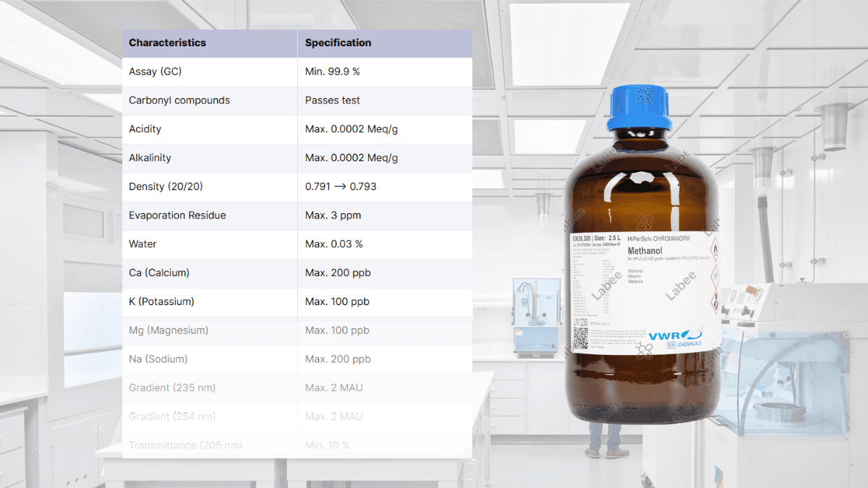Click the "Na (Sodium)" label
This screenshot has height=488, width=868.
158,359
